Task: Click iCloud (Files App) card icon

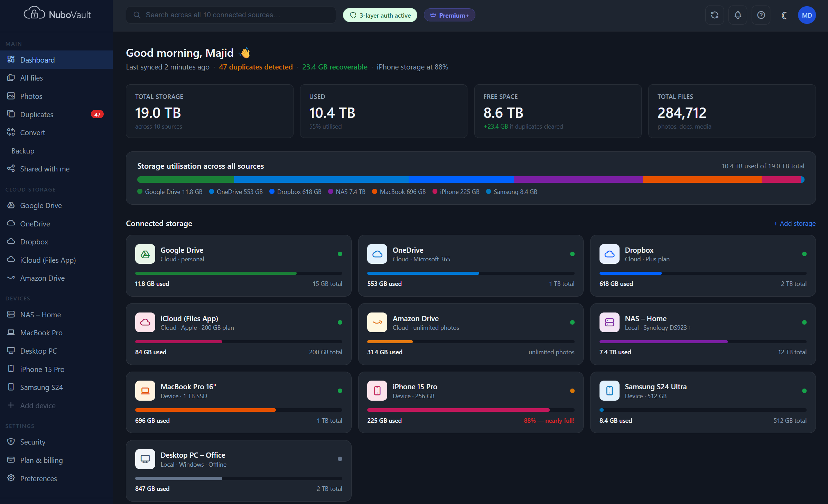Action: click(145, 323)
